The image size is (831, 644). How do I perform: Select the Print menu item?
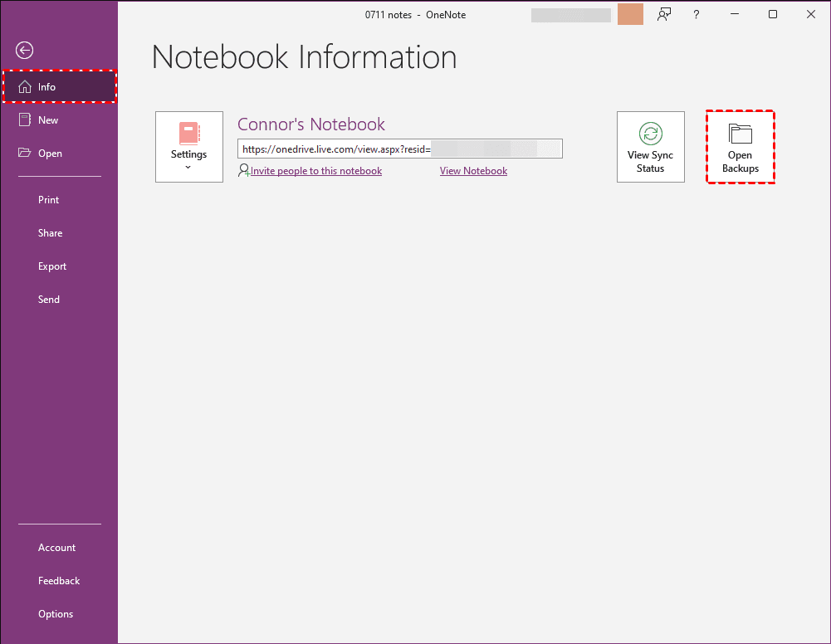pyautogui.click(x=48, y=199)
